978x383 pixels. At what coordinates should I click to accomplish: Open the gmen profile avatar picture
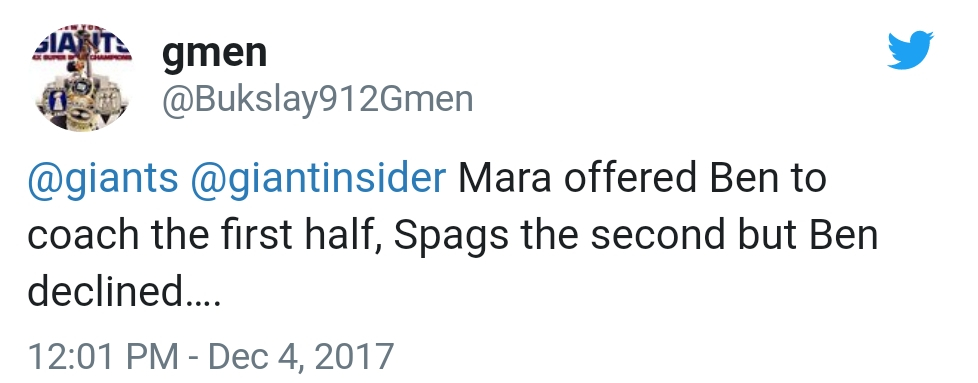click(x=82, y=79)
